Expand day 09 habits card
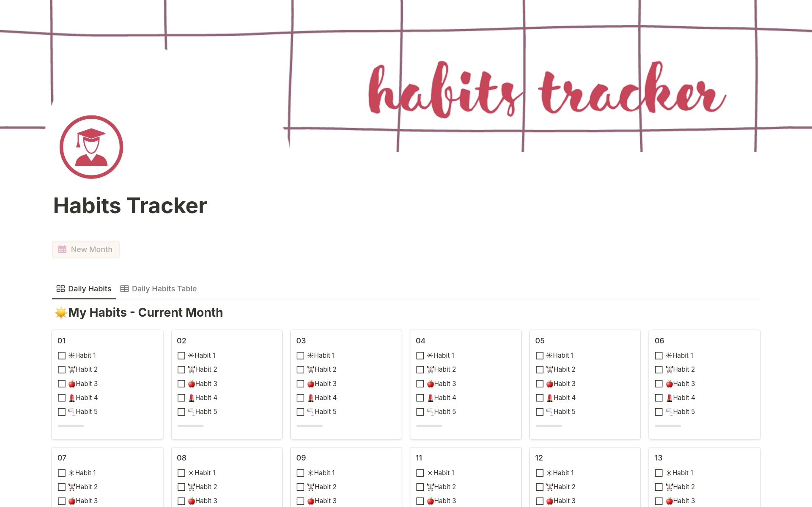The width and height of the screenshot is (812, 507). [x=302, y=456]
